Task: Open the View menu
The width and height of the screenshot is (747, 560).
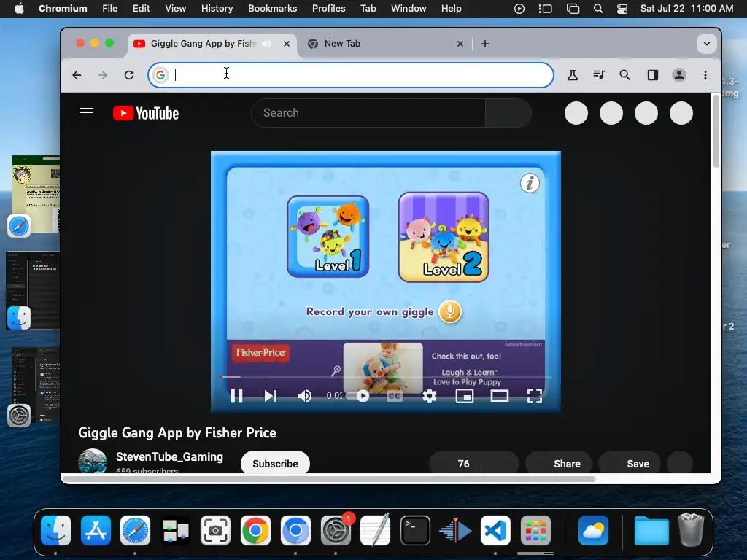Action: 175,8
